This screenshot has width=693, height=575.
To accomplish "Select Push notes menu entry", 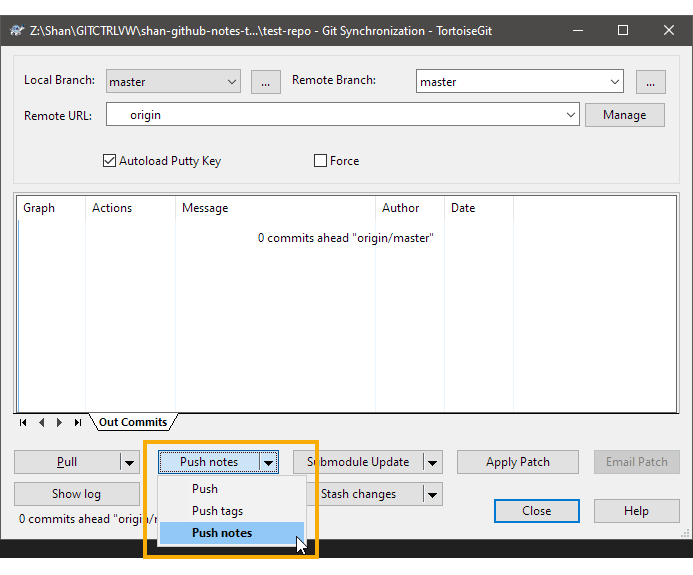I will pos(232,533).
